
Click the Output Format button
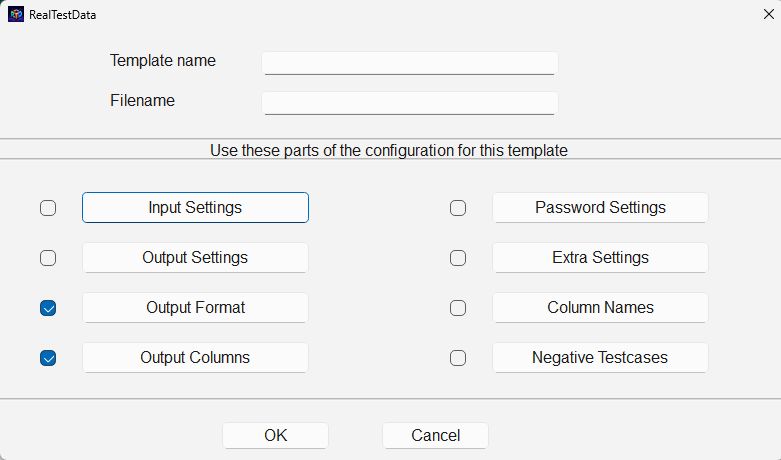(195, 308)
